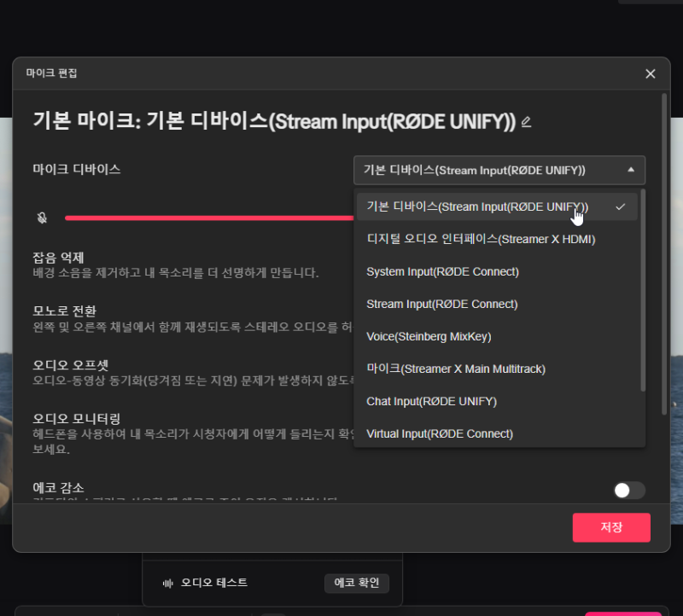
Task: Unmute the microphone icon beside the volume slider
Action: (41, 218)
